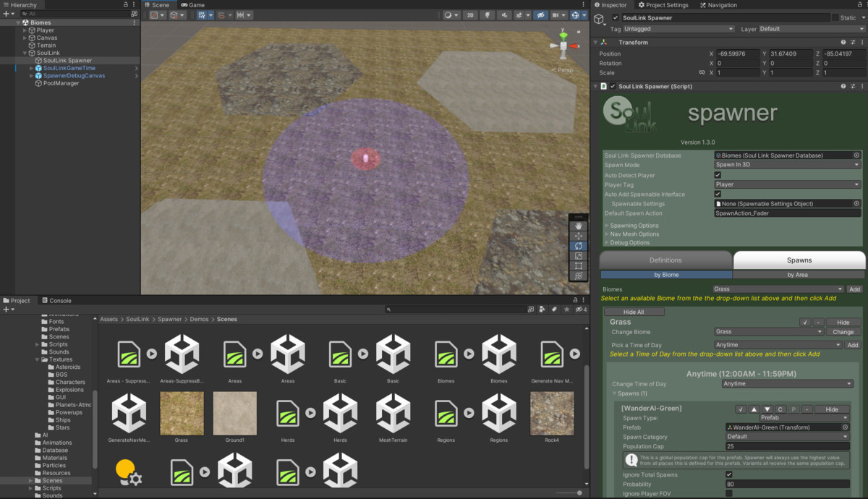
Task: Click Add button for Time of Day
Action: coord(853,345)
